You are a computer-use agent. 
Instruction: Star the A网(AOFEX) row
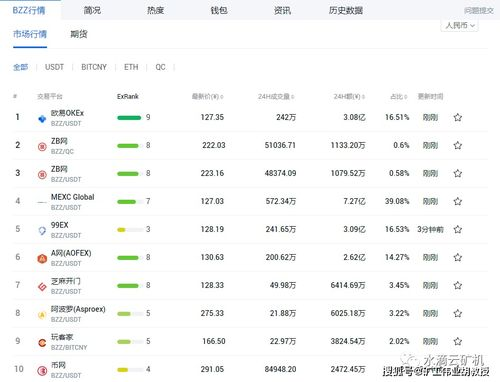coord(458,257)
